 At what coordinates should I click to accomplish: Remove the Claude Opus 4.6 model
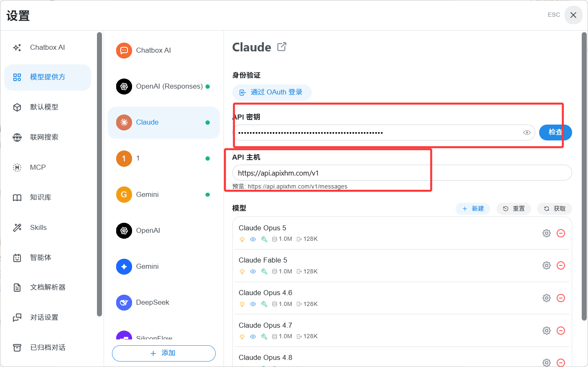click(561, 298)
